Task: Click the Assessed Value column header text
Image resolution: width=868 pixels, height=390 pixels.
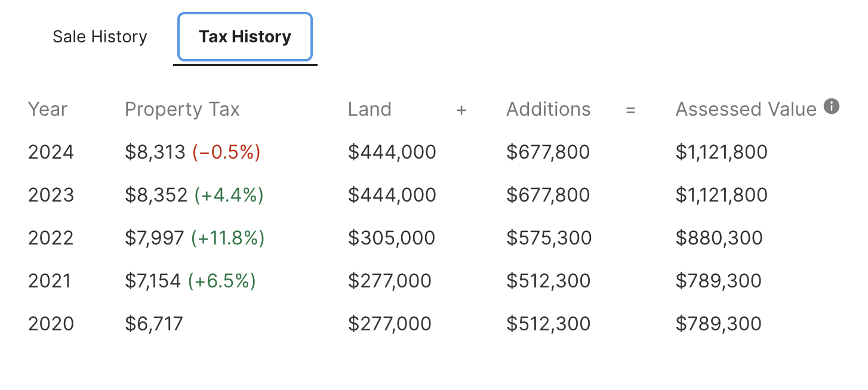Action: point(746,110)
